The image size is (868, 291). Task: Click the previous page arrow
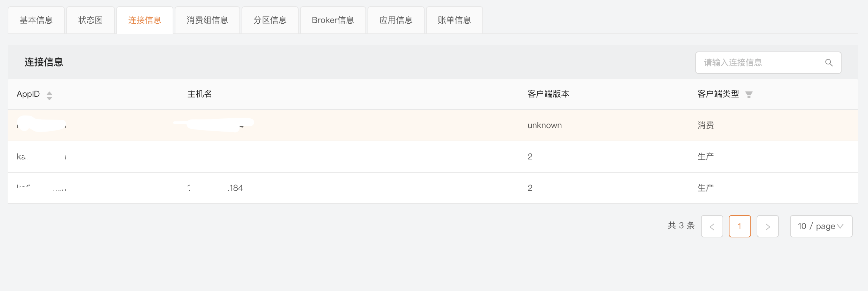point(712,226)
